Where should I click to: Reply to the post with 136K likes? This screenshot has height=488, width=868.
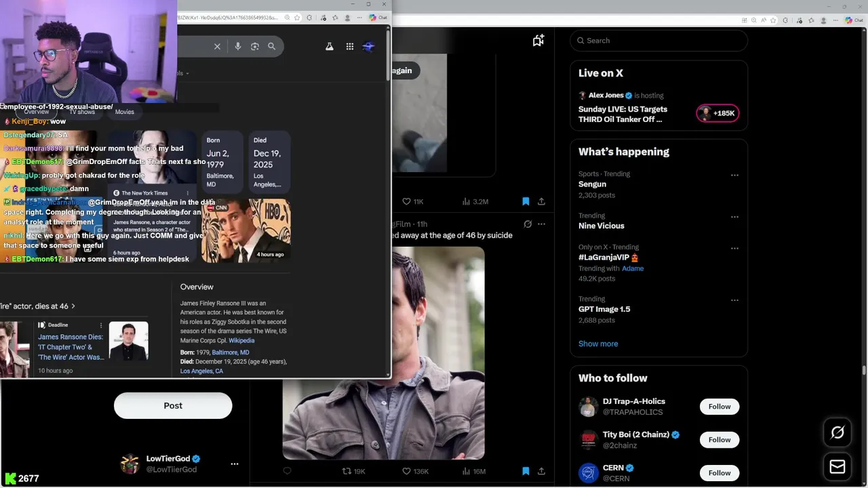[288, 471]
